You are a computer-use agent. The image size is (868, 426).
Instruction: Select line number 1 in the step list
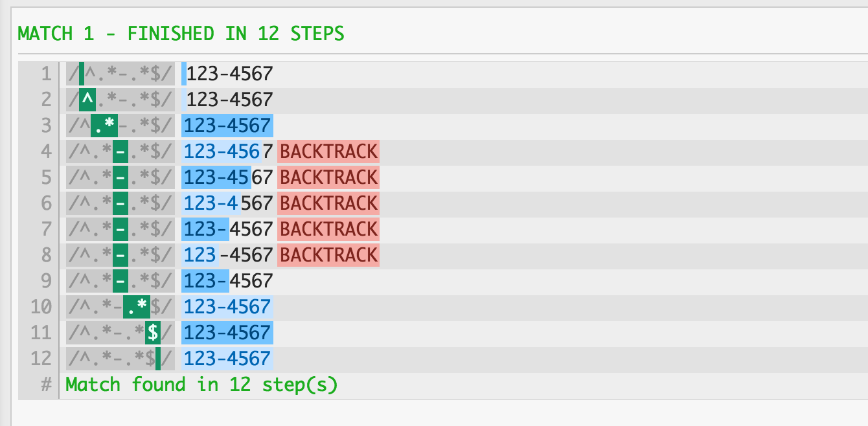pyautogui.click(x=45, y=74)
